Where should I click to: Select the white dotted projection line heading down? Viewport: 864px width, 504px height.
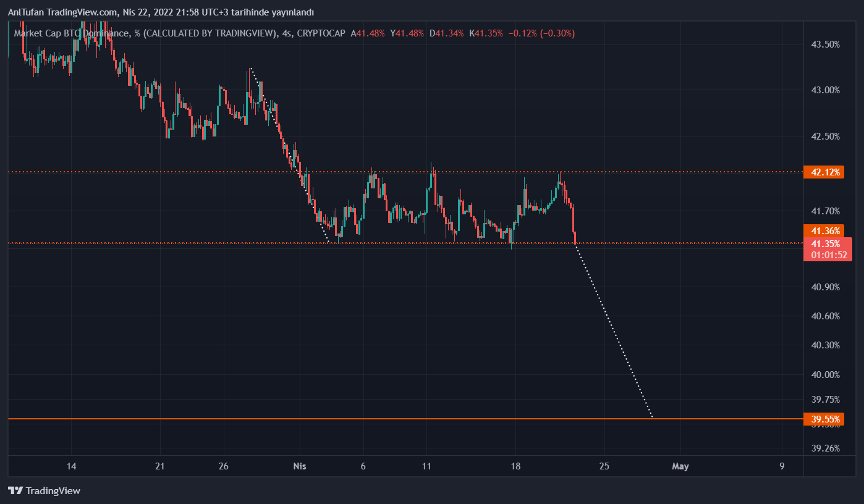[x=614, y=331]
